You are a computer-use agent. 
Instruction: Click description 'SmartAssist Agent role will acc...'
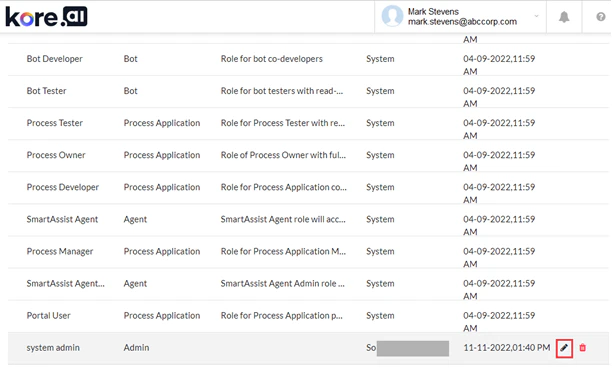[283, 219]
